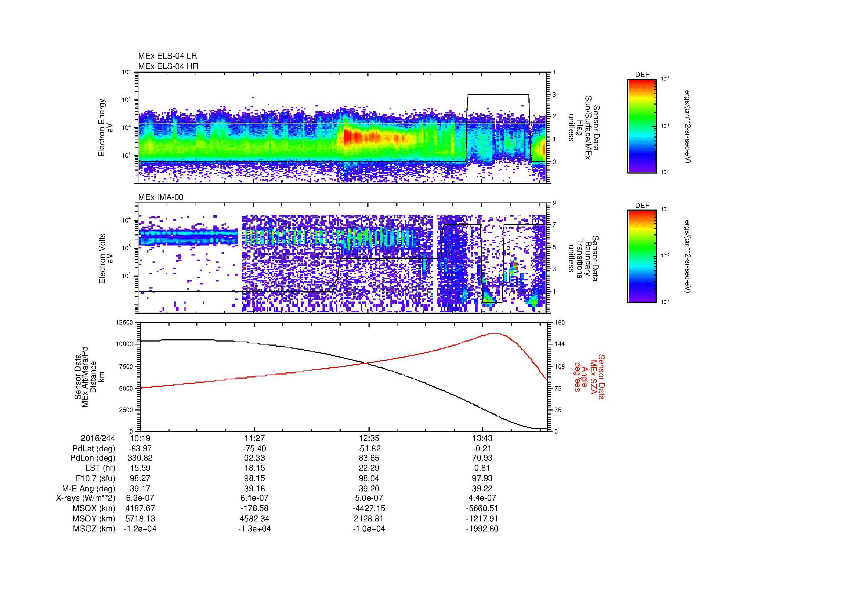868x613 pixels.
Task: Select the 'MSOX (km)' row label
Action: click(94, 508)
